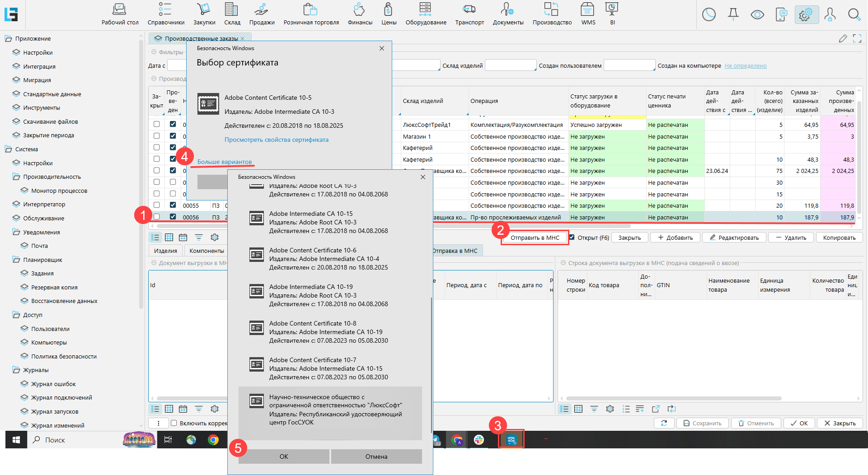Toggle the Открыт (F6) checkbox
The width and height of the screenshot is (868, 475).
tap(572, 237)
